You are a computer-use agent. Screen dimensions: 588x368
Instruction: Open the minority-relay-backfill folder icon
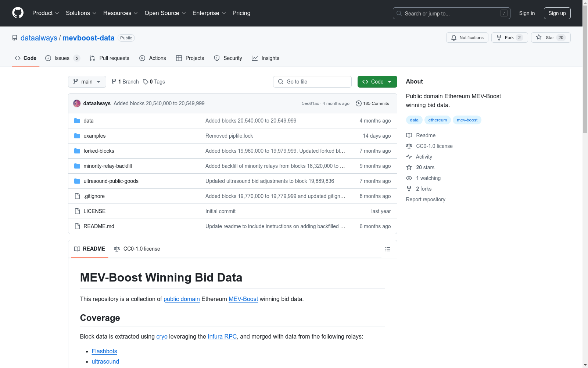coord(77,166)
